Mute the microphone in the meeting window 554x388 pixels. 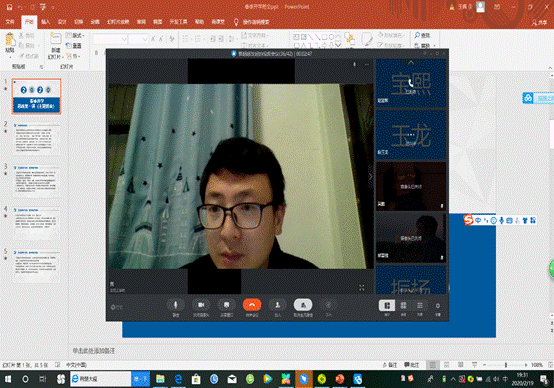tap(176, 305)
